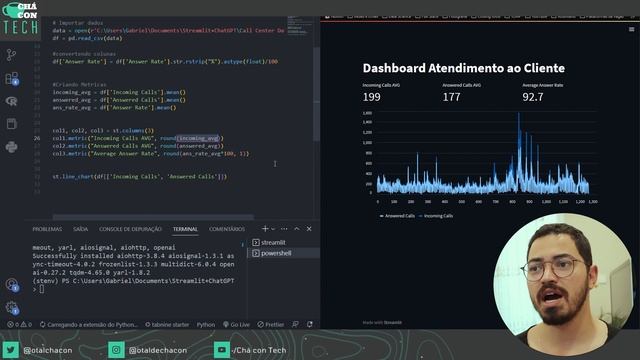Start Go Live server
640x360 pixels.
(x=236, y=324)
